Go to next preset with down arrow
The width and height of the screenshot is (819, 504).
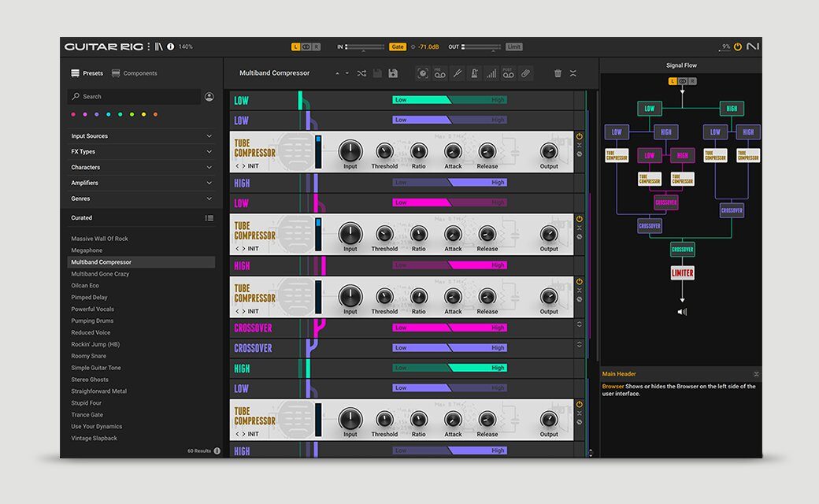tap(346, 74)
